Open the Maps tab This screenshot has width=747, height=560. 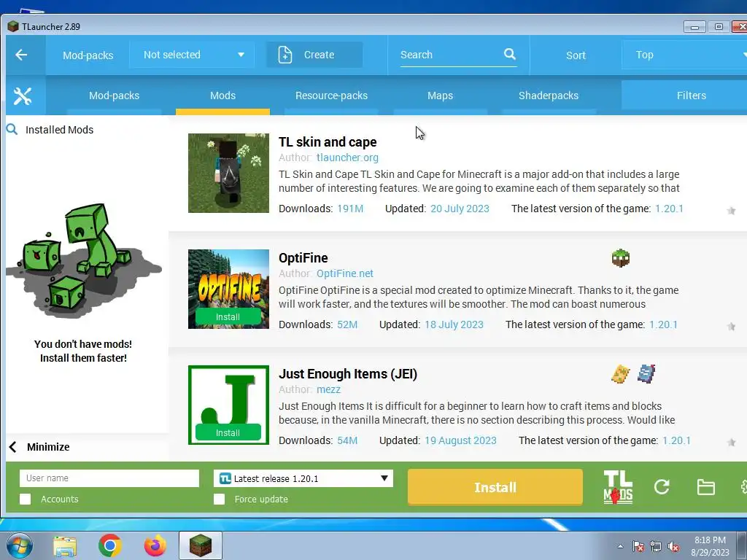440,96
